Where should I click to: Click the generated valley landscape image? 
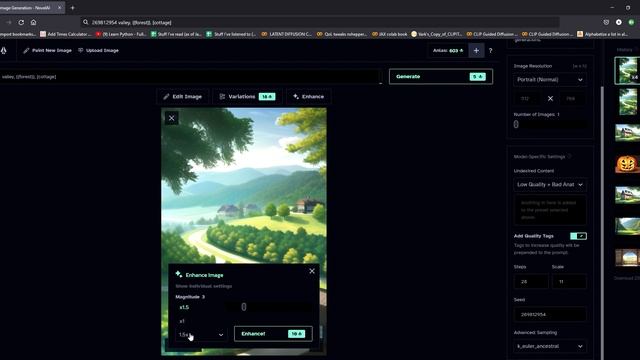tap(244, 186)
